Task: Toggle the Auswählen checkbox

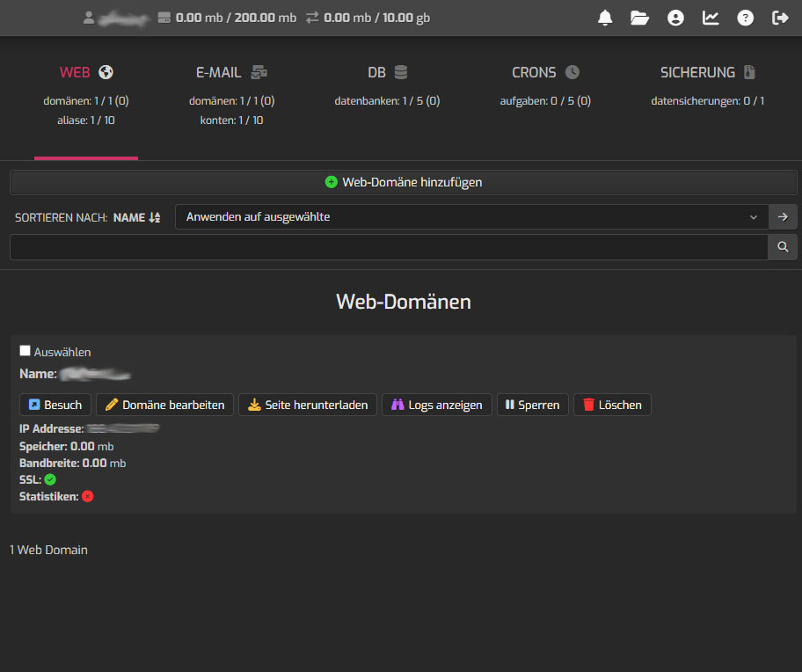Action: click(x=26, y=351)
